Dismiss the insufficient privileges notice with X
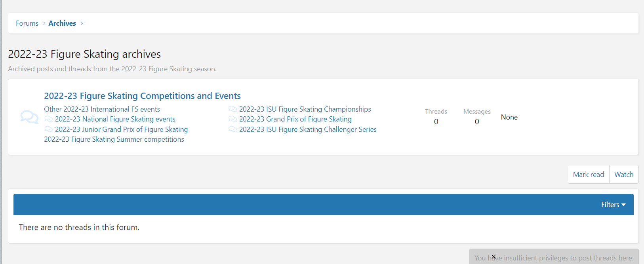The height and width of the screenshot is (264, 644). click(493, 256)
